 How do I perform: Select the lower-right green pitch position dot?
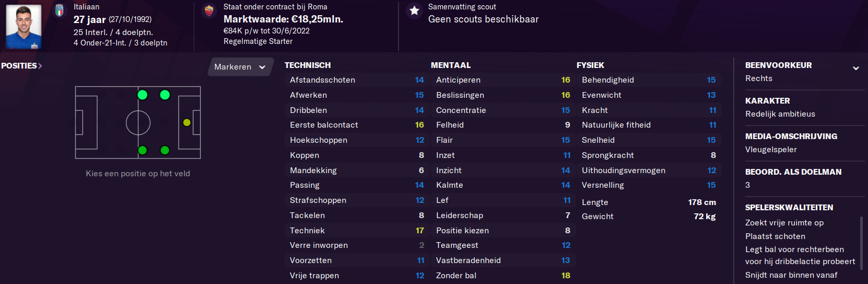(x=165, y=150)
